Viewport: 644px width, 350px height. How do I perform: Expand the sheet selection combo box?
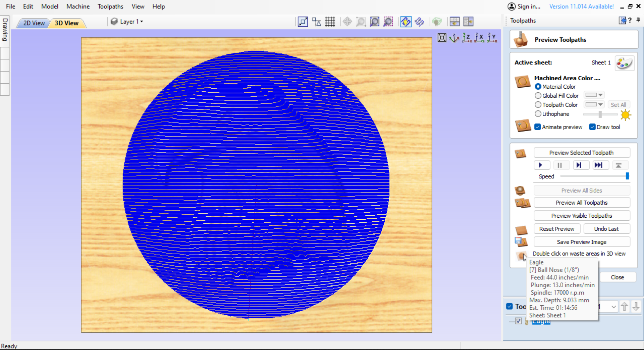pos(614,306)
